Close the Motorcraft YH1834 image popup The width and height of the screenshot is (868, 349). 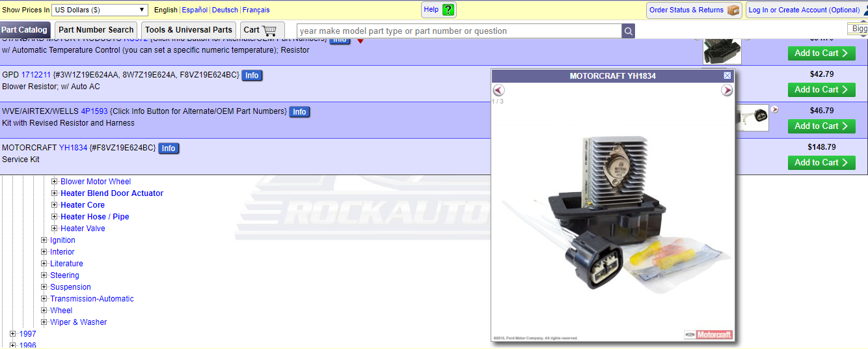click(727, 76)
